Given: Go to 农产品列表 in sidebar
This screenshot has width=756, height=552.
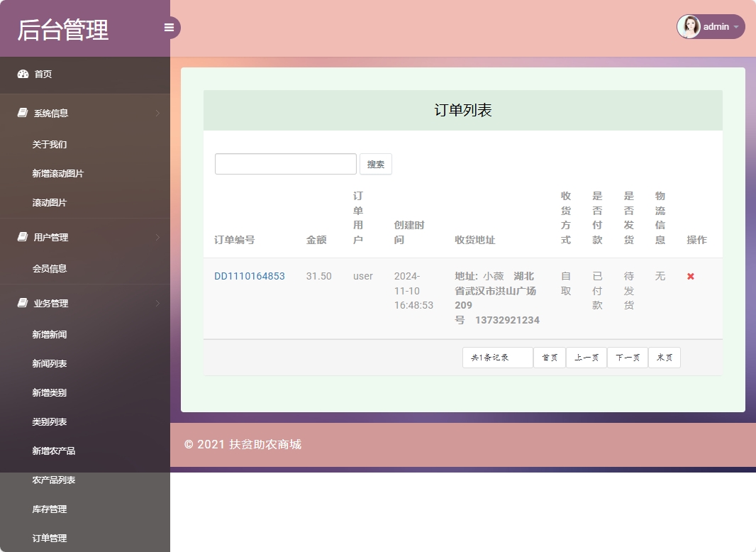Looking at the screenshot, I should pyautogui.click(x=54, y=480).
